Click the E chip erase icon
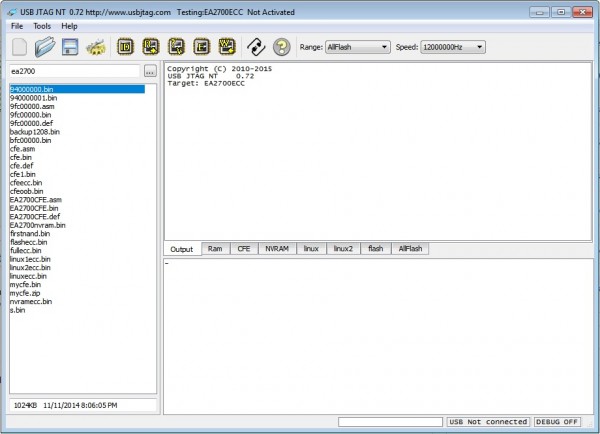 coord(202,47)
